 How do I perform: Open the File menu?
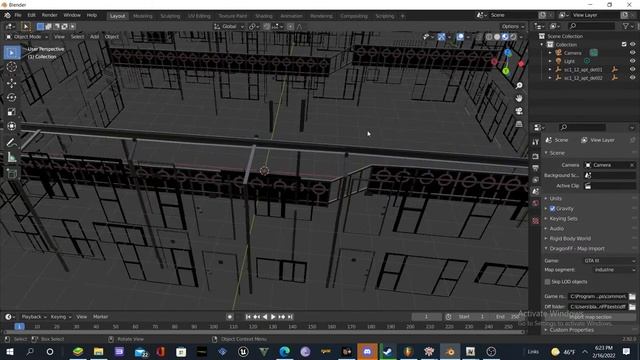tap(18, 16)
